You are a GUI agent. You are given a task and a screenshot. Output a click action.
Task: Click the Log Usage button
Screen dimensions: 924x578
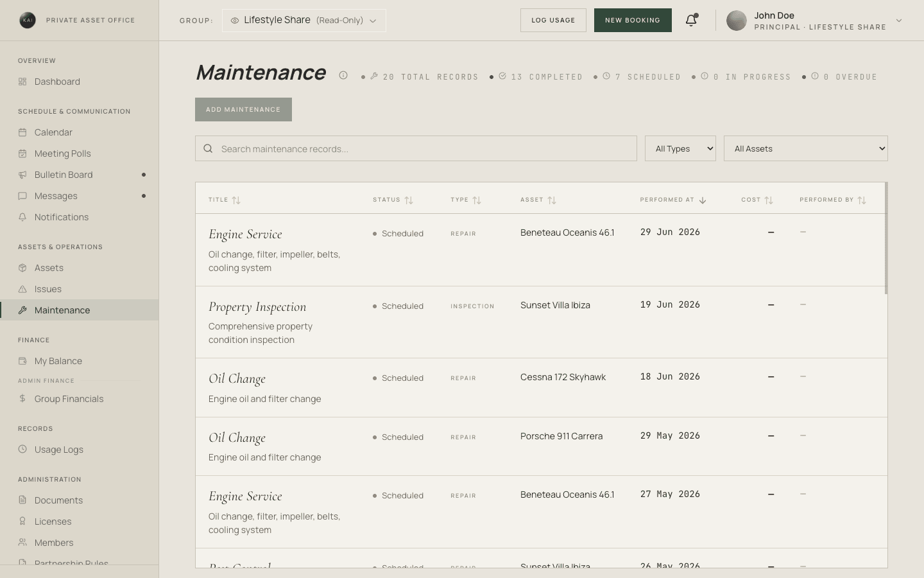point(553,21)
